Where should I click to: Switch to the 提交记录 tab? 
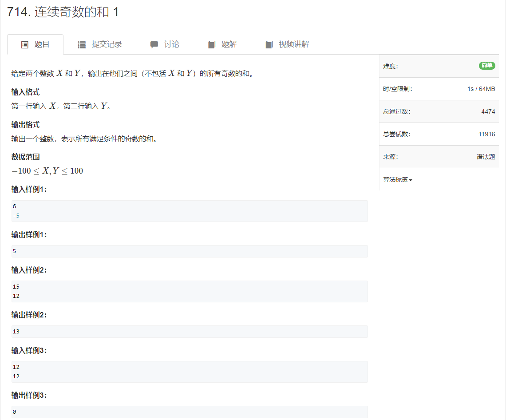coord(100,44)
